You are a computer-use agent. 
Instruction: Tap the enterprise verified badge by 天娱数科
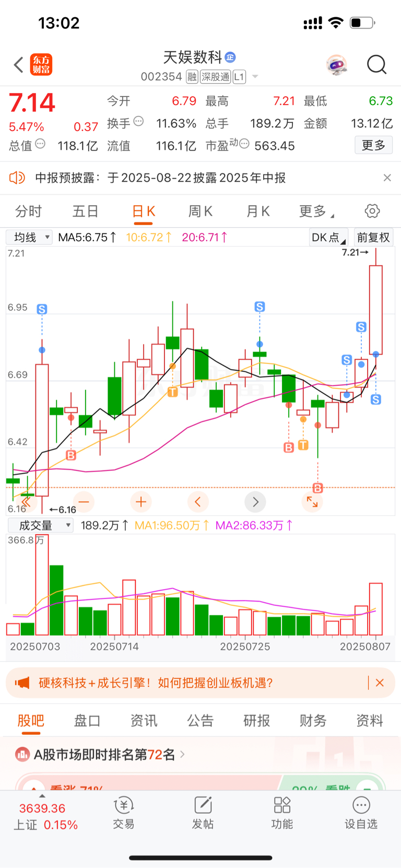[230, 57]
